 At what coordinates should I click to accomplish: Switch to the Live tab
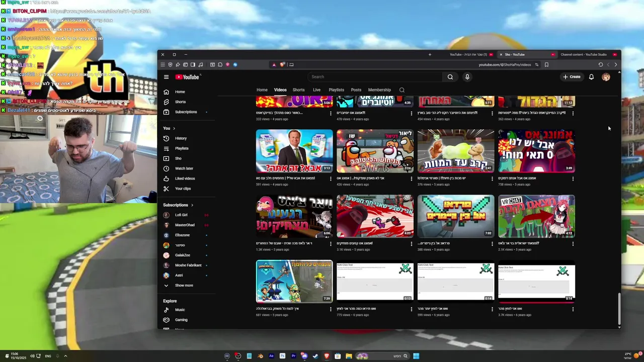pyautogui.click(x=316, y=90)
